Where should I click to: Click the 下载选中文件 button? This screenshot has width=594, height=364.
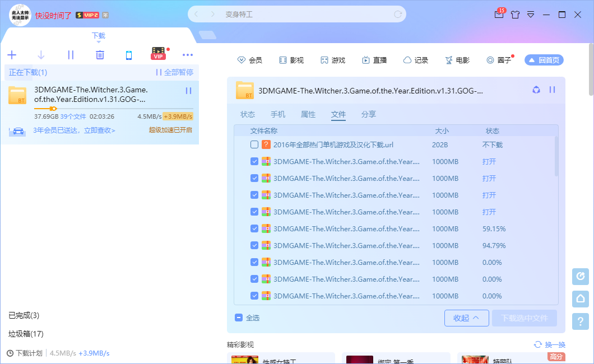point(523,318)
